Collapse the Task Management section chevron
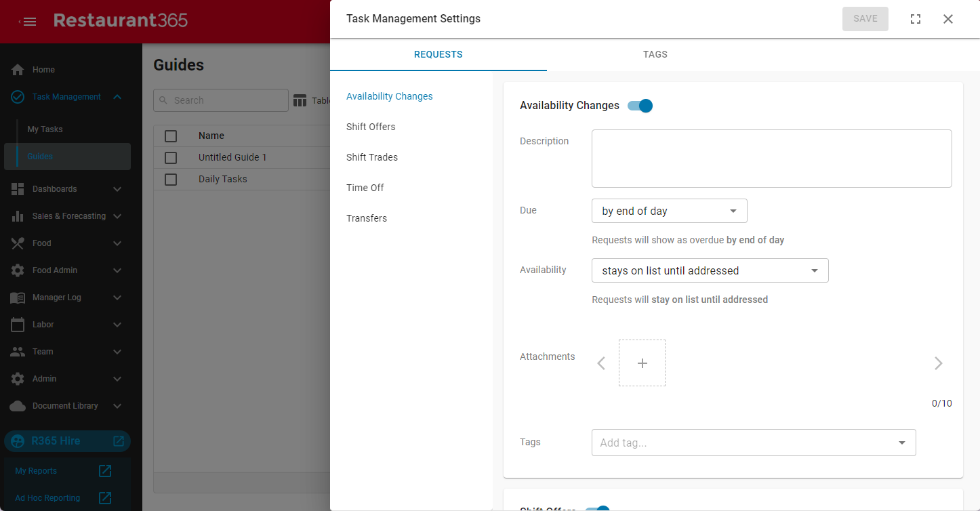Screen dimensions: 980x511 (x=117, y=97)
